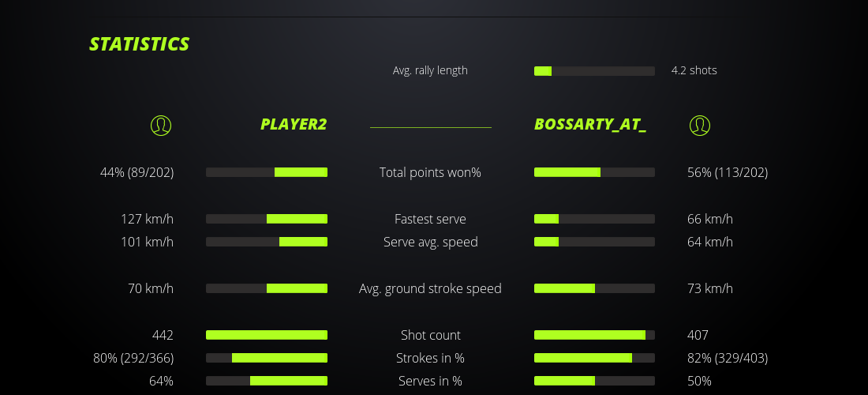Click PLAYER2's profile avatar icon
The width and height of the screenshot is (868, 395).
tap(160, 125)
